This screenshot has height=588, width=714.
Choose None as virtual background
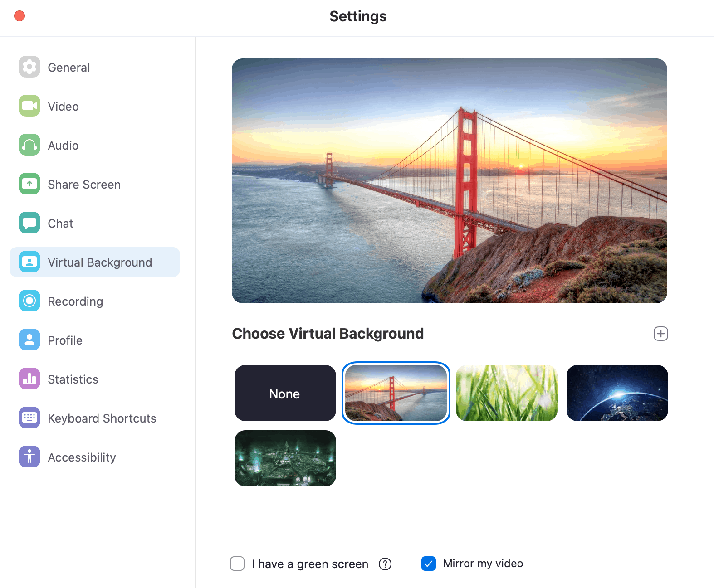[x=285, y=393]
